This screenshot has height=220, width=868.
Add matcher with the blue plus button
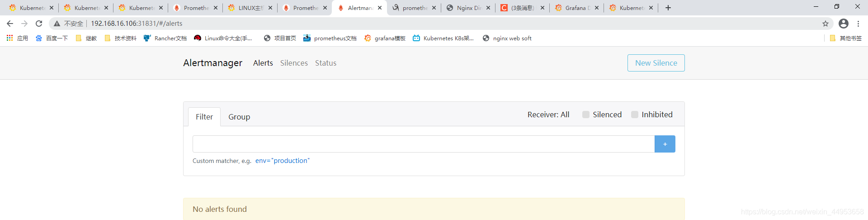tap(665, 144)
